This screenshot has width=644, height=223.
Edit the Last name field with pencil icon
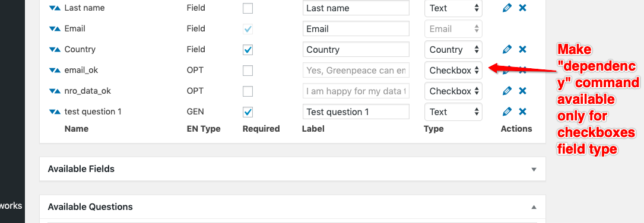(507, 8)
